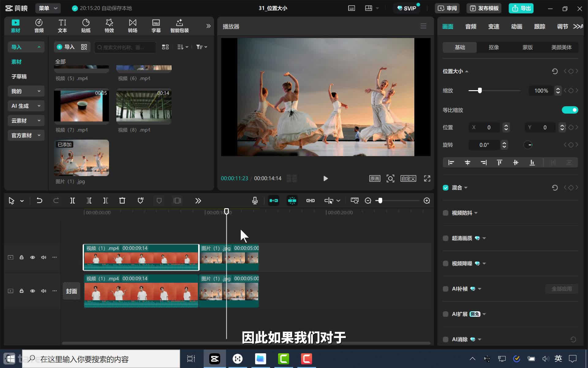The height and width of the screenshot is (368, 588).
Task: Click the 导出 export button
Action: point(521,8)
